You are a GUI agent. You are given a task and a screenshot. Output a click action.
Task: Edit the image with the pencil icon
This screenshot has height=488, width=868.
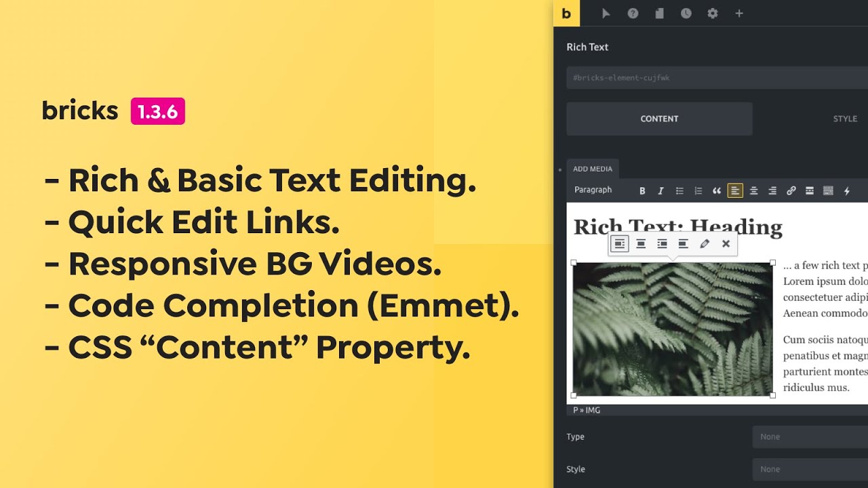pyautogui.click(x=705, y=244)
